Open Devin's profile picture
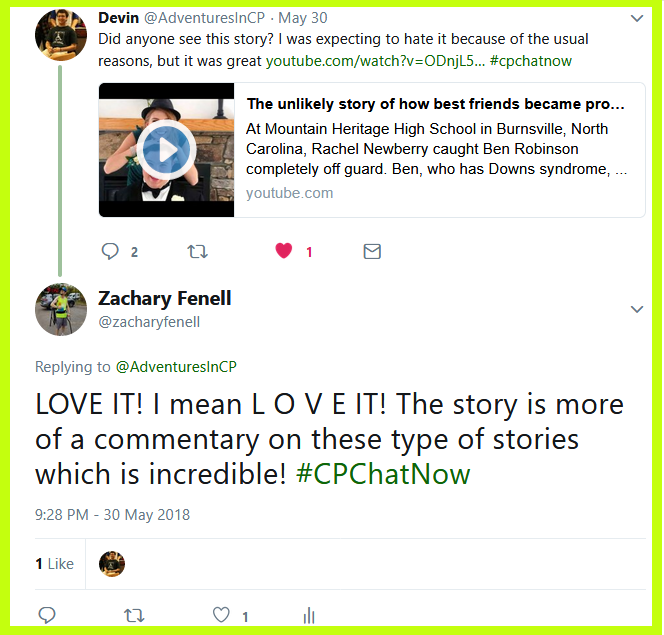This screenshot has width=664, height=635. pos(61,35)
